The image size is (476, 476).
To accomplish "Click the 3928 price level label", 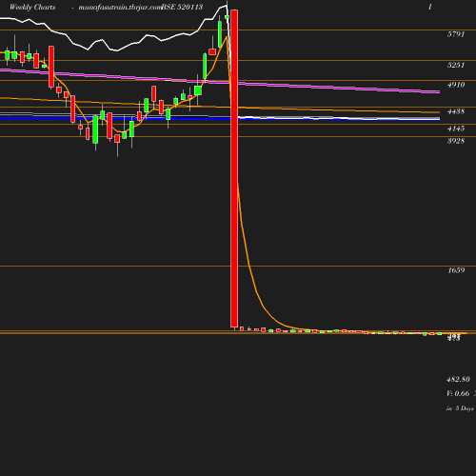I will click(x=456, y=141).
